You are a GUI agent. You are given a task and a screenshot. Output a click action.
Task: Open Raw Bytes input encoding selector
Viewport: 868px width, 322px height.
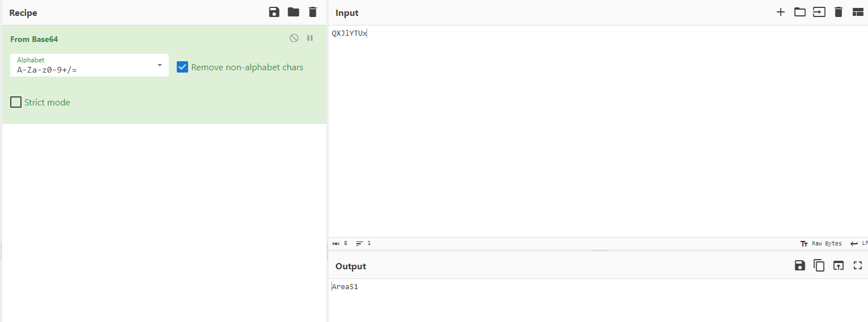click(821, 244)
